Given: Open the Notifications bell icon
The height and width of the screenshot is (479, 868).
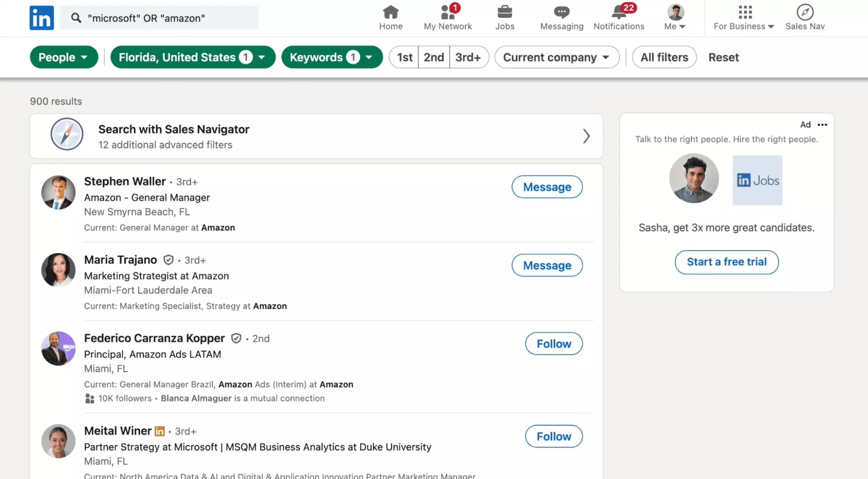Looking at the screenshot, I should pyautogui.click(x=619, y=12).
